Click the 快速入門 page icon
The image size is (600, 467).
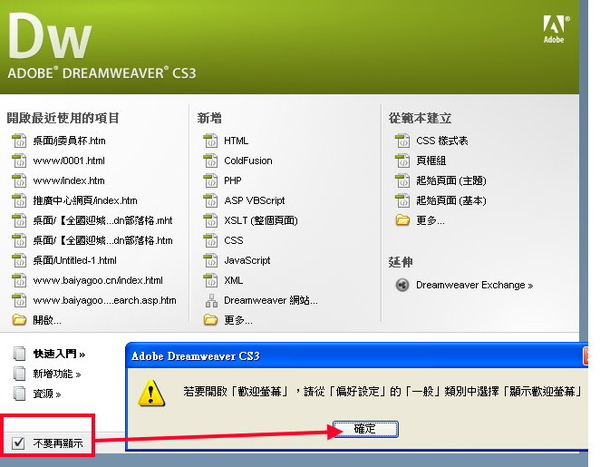pos(19,354)
